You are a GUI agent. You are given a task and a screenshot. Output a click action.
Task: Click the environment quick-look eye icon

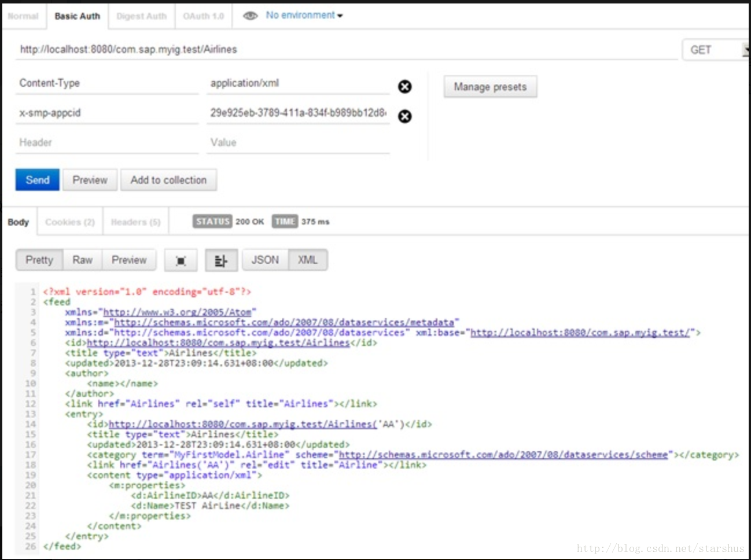(250, 16)
